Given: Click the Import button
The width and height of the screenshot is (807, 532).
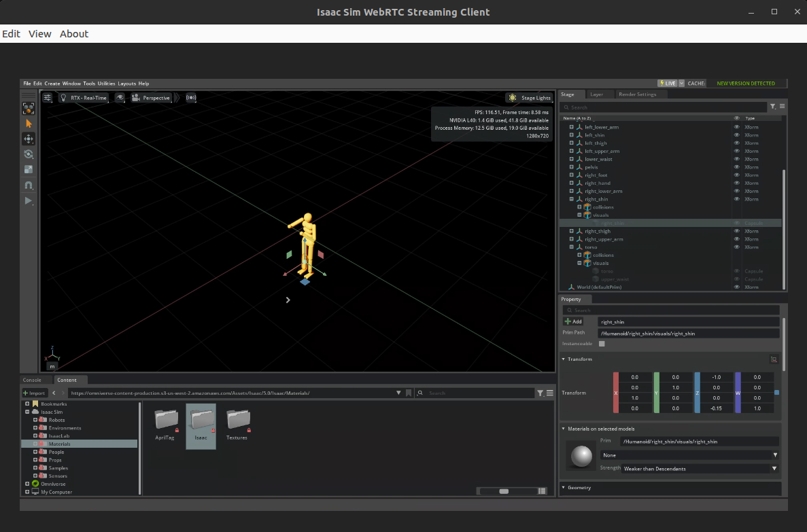Looking at the screenshot, I should point(34,393).
